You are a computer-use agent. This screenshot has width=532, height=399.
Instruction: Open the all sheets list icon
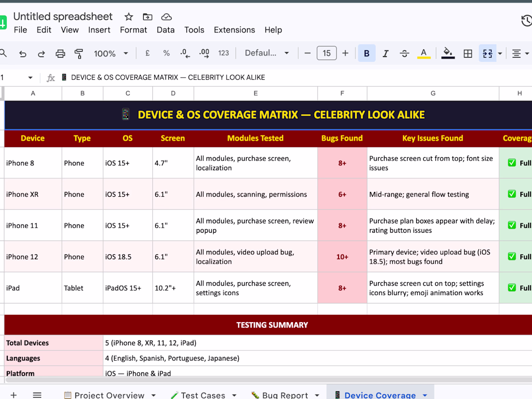point(37,395)
